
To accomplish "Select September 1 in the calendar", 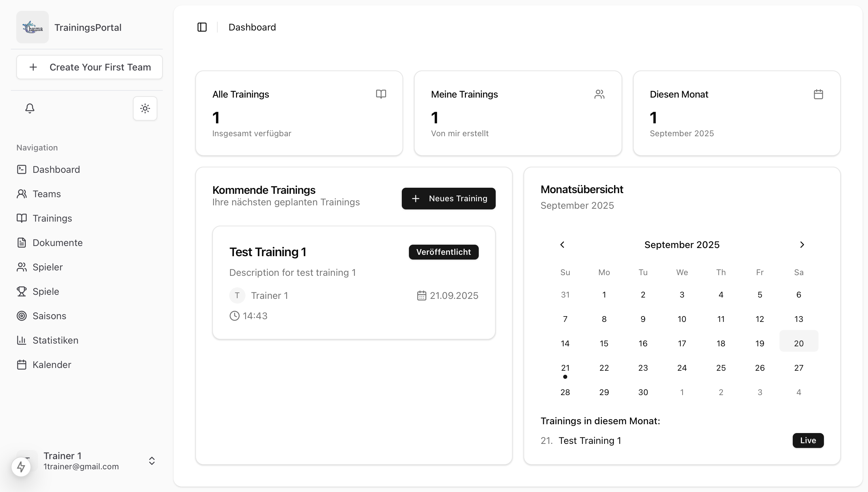I will 604,295.
